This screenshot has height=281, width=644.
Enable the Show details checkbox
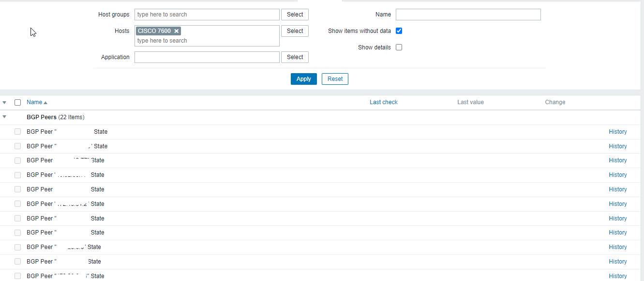click(x=399, y=47)
